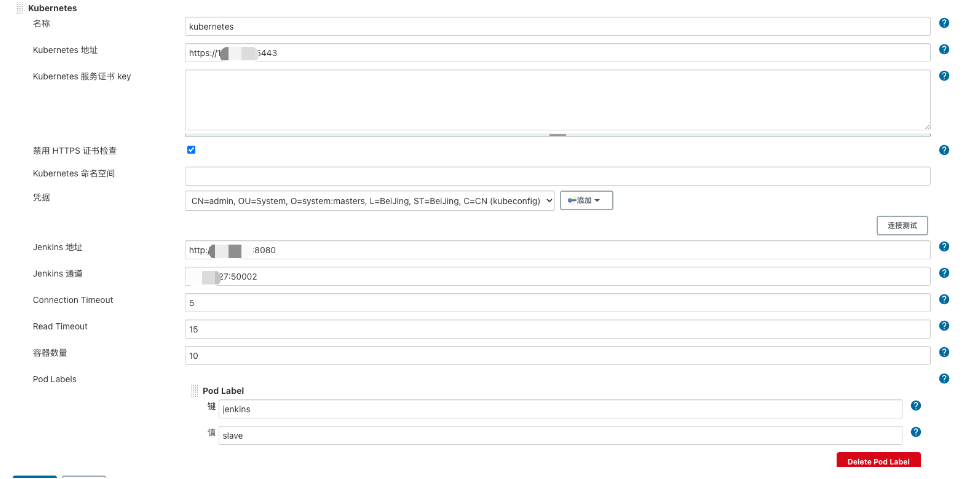Open the 凭据 credentials dropdown
Screen dimensions: 977x479
tap(369, 201)
